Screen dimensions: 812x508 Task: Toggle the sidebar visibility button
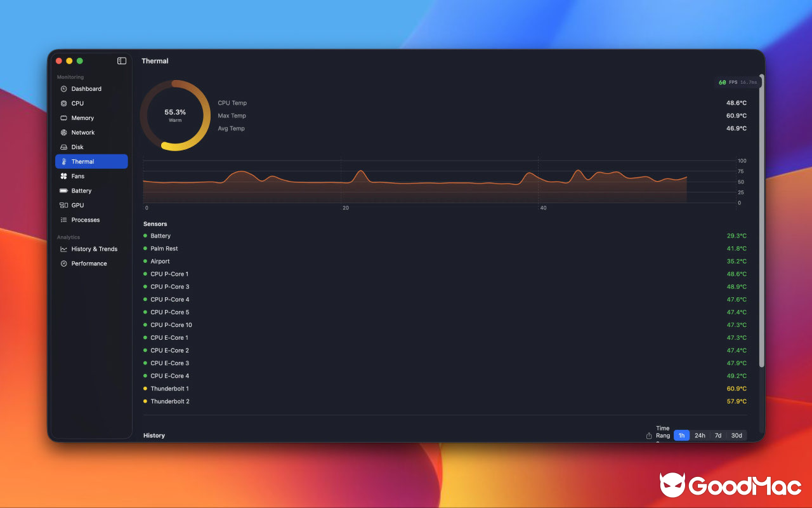[121, 60]
